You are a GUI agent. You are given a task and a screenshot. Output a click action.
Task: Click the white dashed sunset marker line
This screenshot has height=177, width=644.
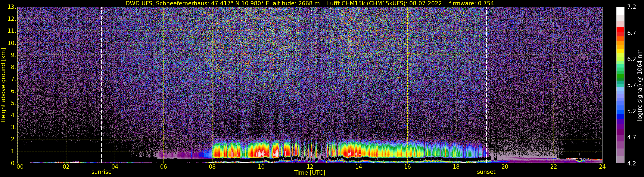click(x=486, y=85)
